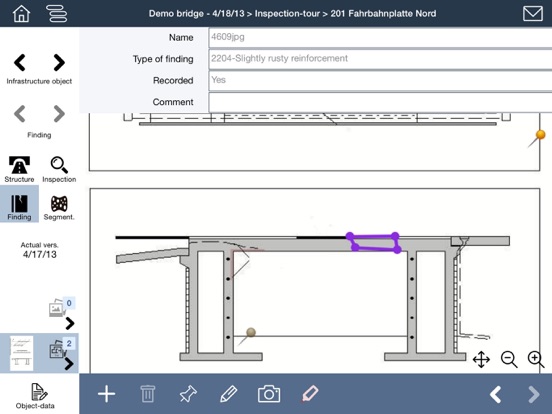Select the Finding tab in sidebar
552x414 pixels.
coord(19,204)
